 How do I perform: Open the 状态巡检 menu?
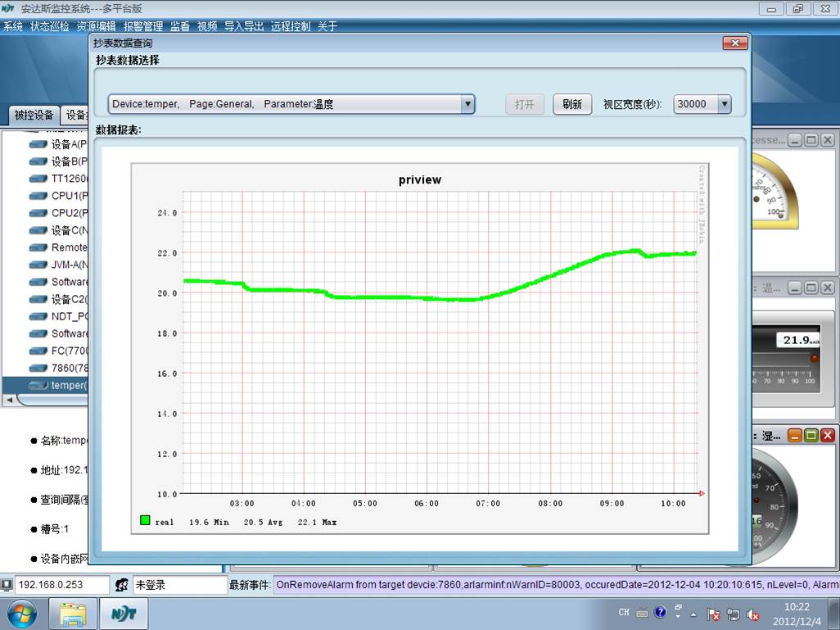[50, 26]
